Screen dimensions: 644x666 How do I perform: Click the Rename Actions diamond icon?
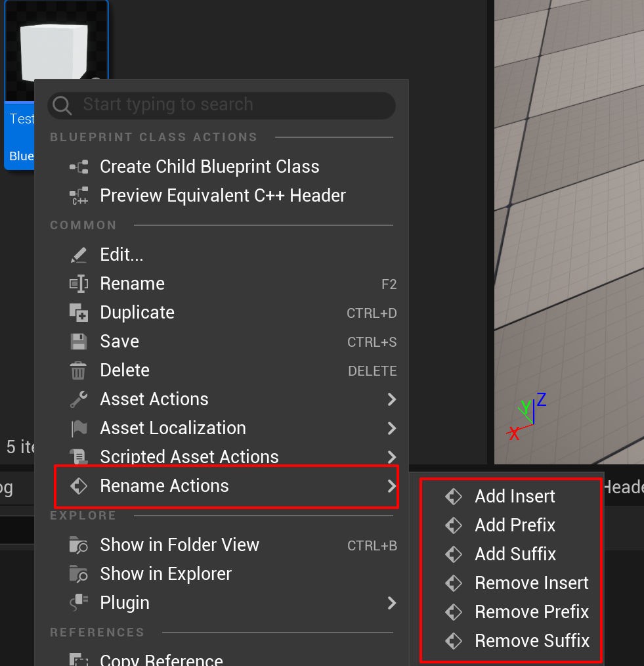pyautogui.click(x=79, y=486)
